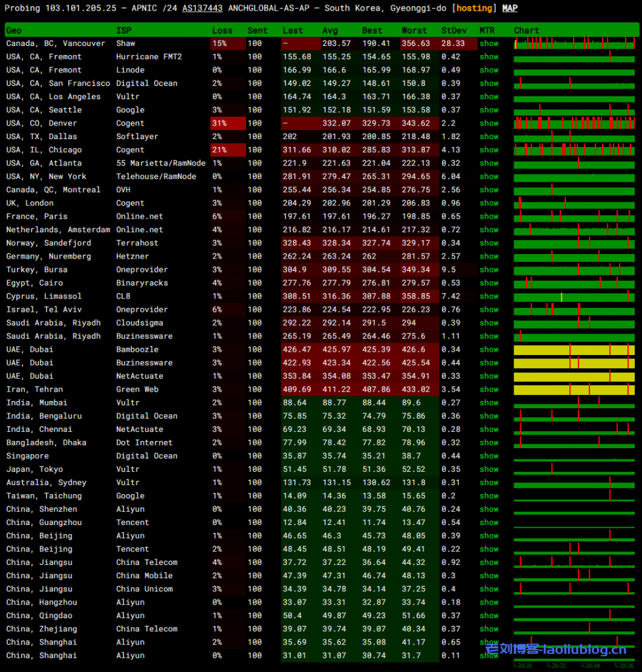
Task: Show MTR for UK London Cogent
Action: click(489, 203)
